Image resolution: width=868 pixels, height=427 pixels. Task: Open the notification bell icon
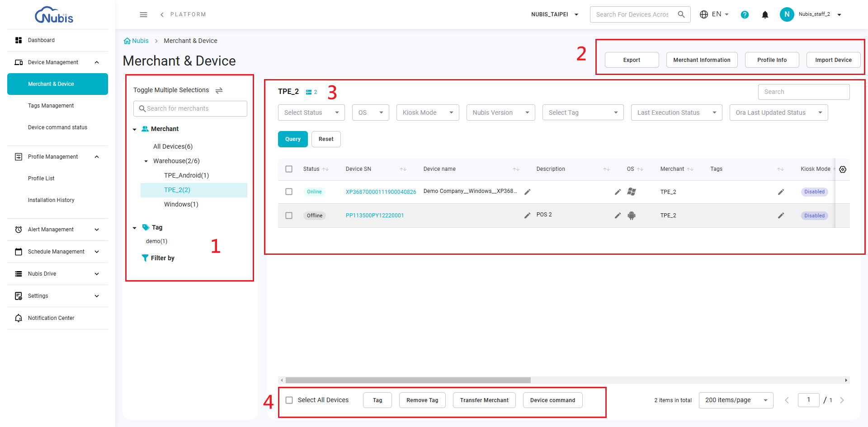click(x=765, y=14)
